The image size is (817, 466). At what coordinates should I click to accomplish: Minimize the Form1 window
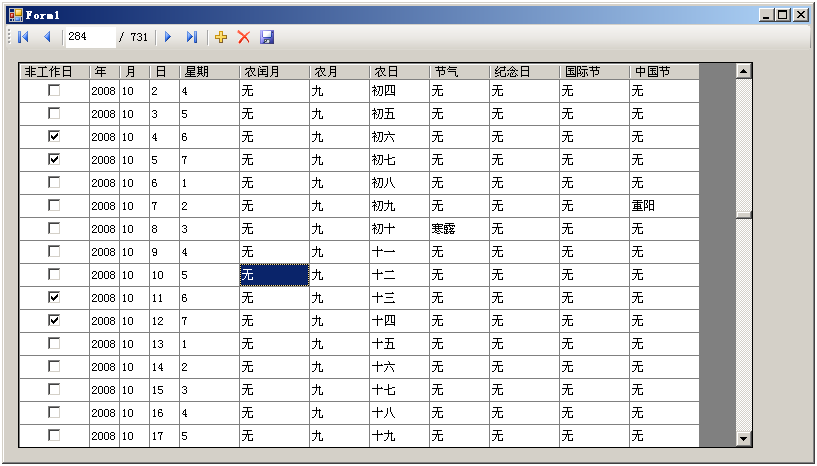point(766,15)
